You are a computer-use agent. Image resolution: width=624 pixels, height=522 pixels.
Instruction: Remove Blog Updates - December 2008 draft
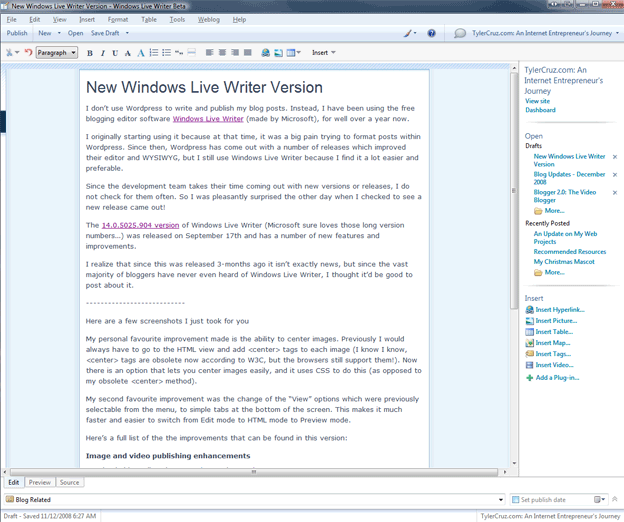(615, 175)
